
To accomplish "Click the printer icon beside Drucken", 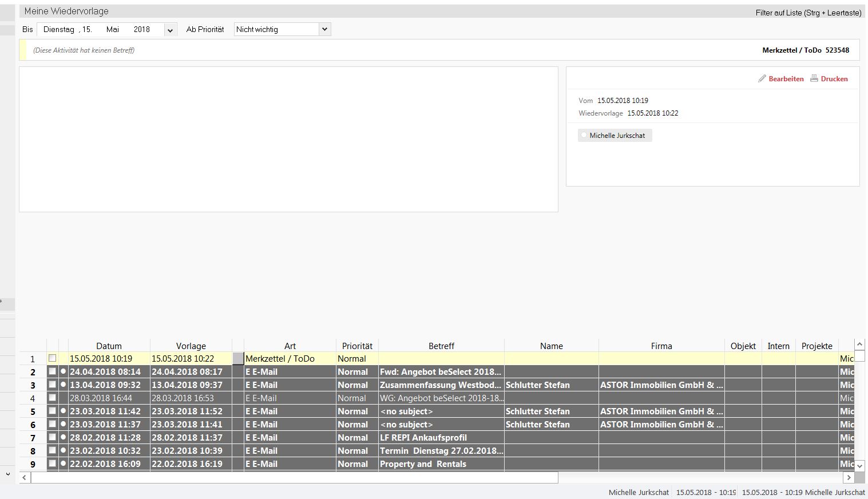I will coord(814,78).
